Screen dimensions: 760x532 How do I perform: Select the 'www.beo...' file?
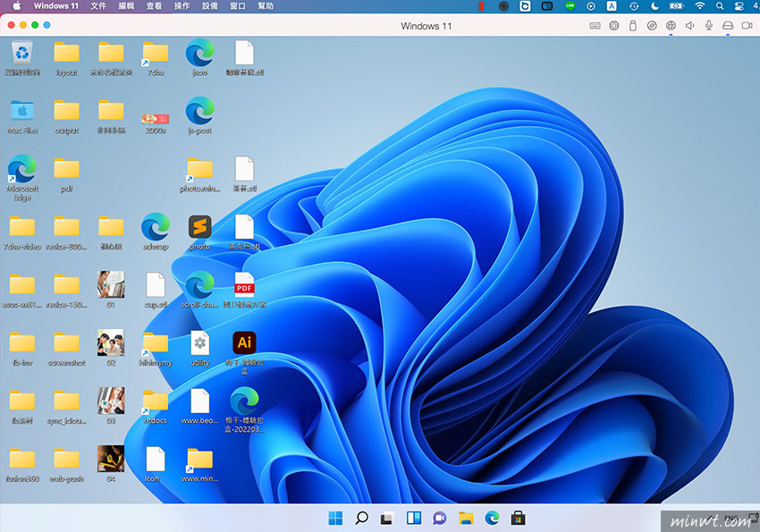click(199, 401)
